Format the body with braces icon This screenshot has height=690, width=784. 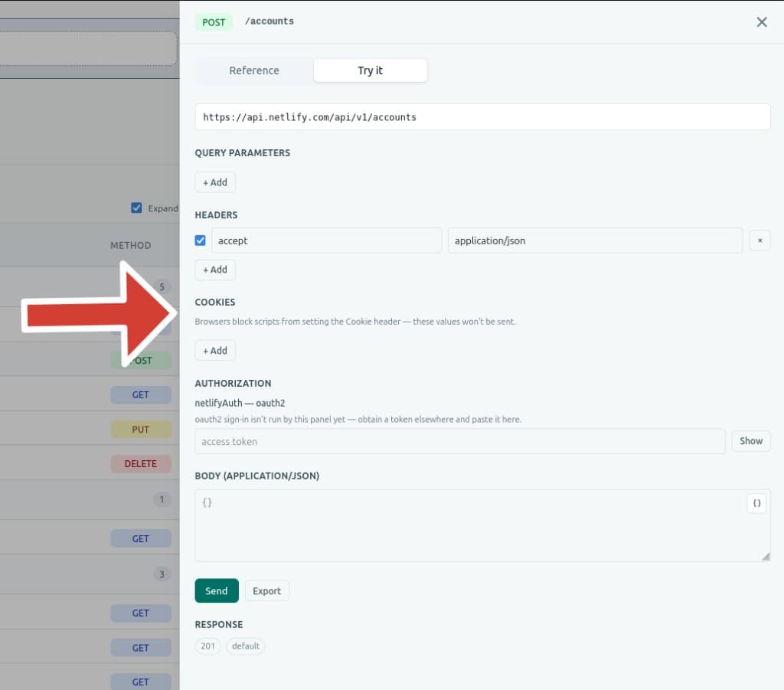click(756, 503)
